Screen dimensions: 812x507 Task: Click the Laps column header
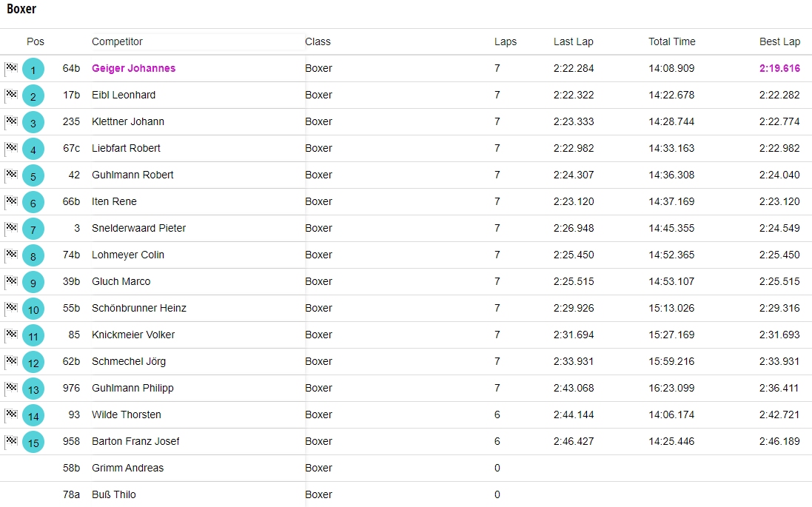click(x=506, y=41)
